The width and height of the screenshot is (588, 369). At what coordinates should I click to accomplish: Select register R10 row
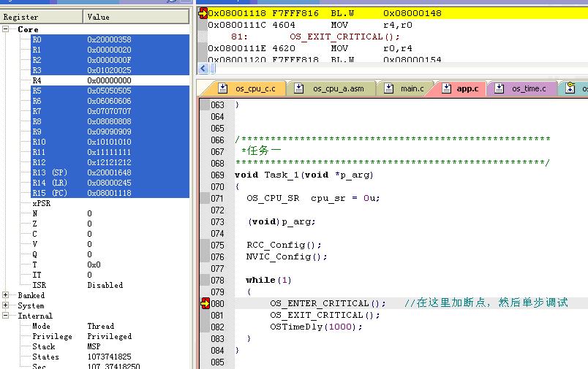(x=110, y=142)
